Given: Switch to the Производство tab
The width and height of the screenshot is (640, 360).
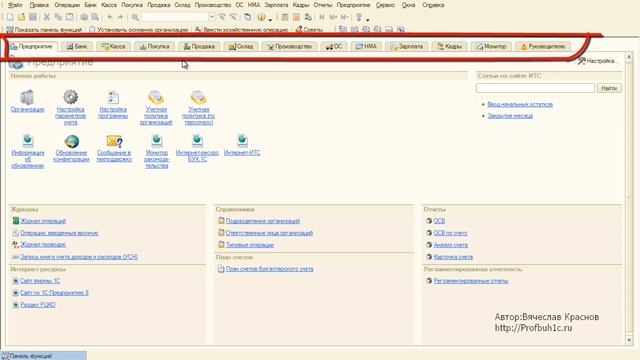Looking at the screenshot, I should point(289,47).
